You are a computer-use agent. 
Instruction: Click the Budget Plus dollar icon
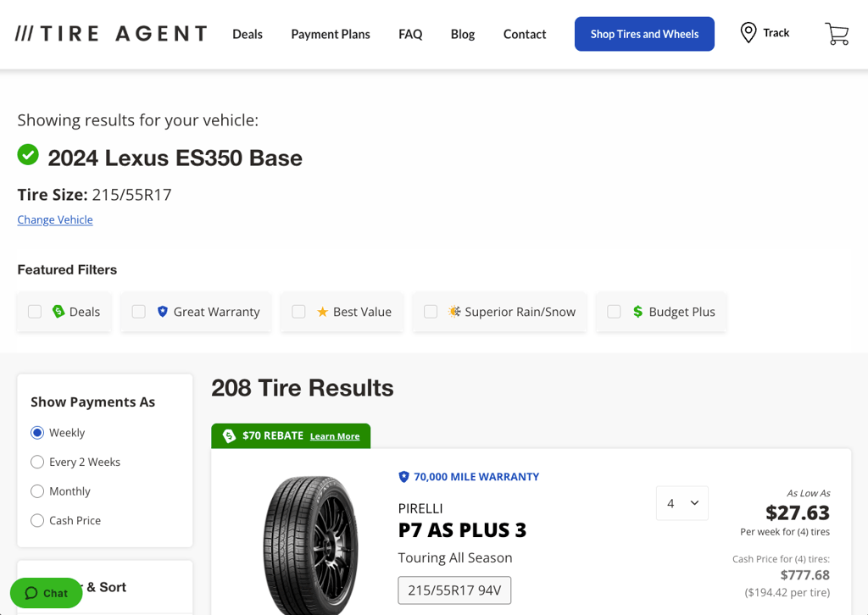click(637, 312)
